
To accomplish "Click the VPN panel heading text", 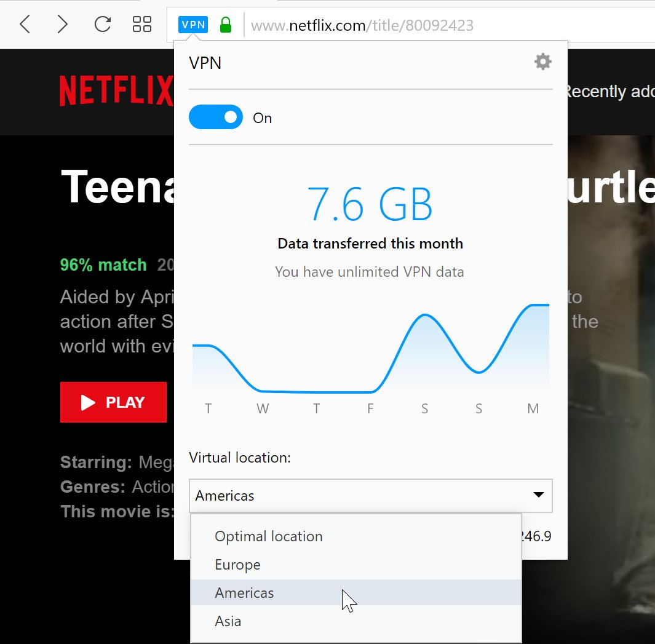I will click(x=205, y=63).
